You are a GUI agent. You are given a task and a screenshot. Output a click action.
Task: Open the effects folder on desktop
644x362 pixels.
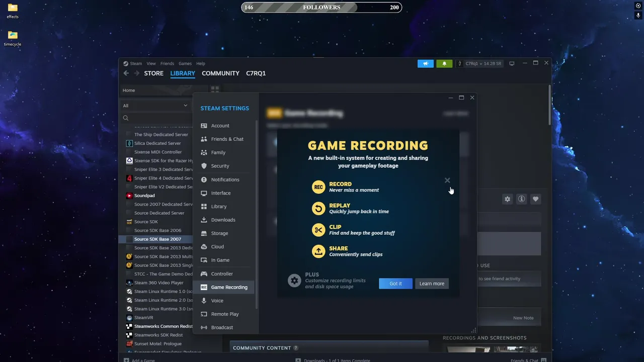[13, 11]
